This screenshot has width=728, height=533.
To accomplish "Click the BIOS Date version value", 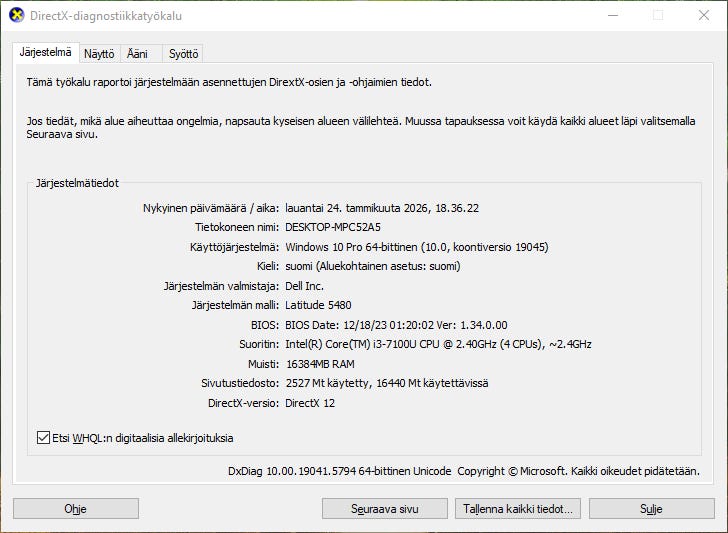I will 396,325.
